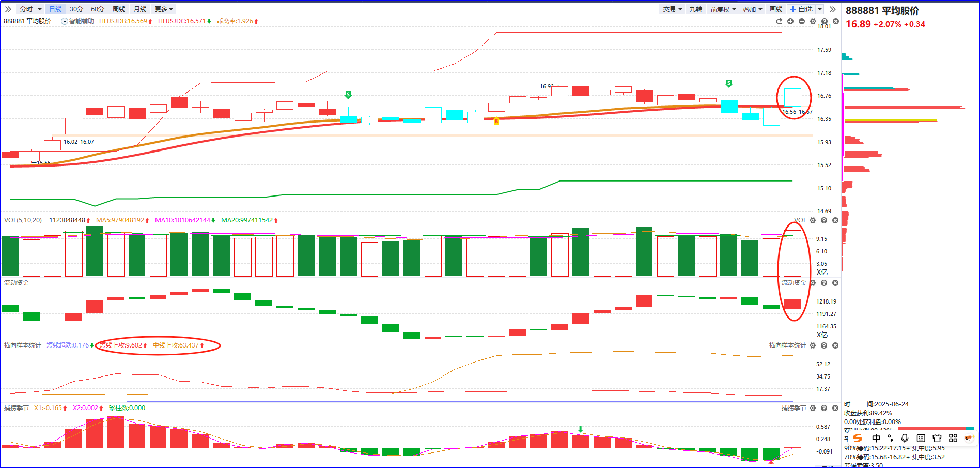Click the profit ratio red-teal bar
Screen dimensions: 980x468
pyautogui.click(x=936, y=428)
